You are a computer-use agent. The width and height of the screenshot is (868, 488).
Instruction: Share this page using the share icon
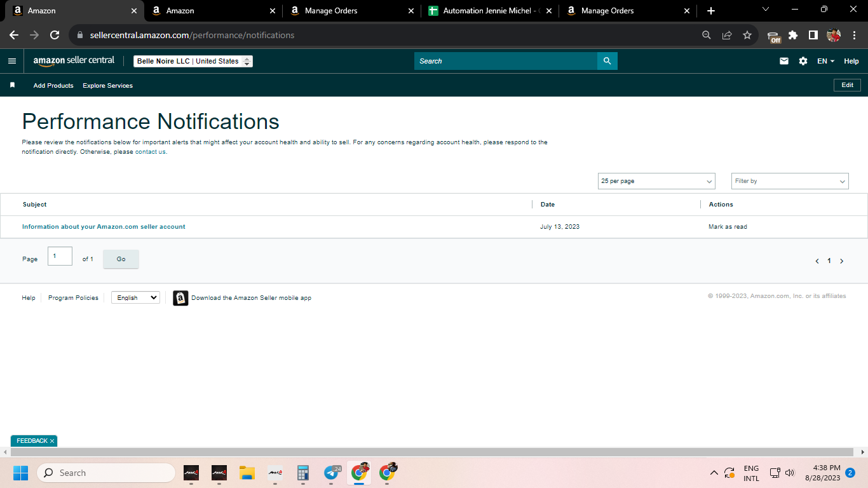(x=727, y=35)
